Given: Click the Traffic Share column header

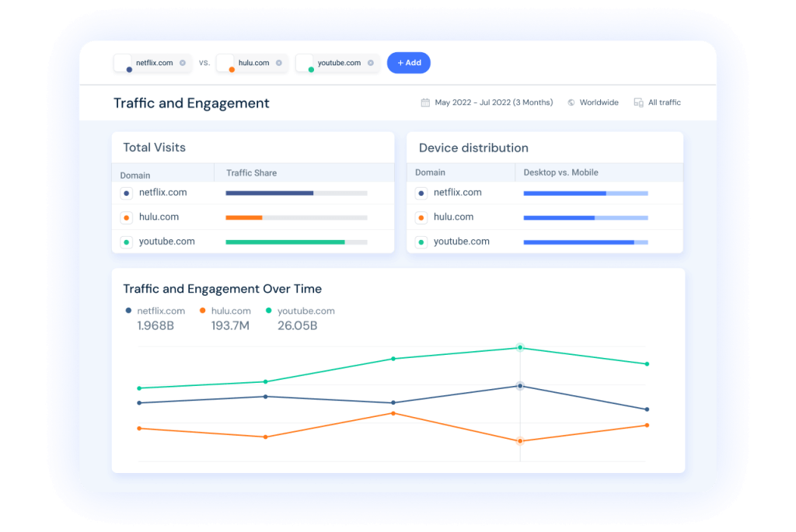Looking at the screenshot, I should pyautogui.click(x=251, y=173).
